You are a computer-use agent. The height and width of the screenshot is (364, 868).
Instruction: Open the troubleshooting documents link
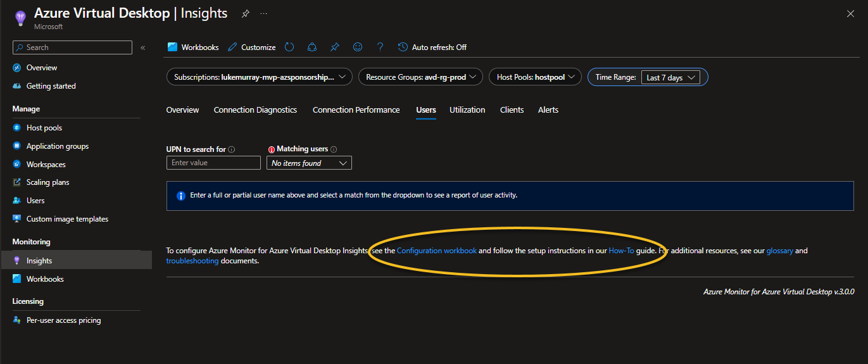click(x=192, y=261)
